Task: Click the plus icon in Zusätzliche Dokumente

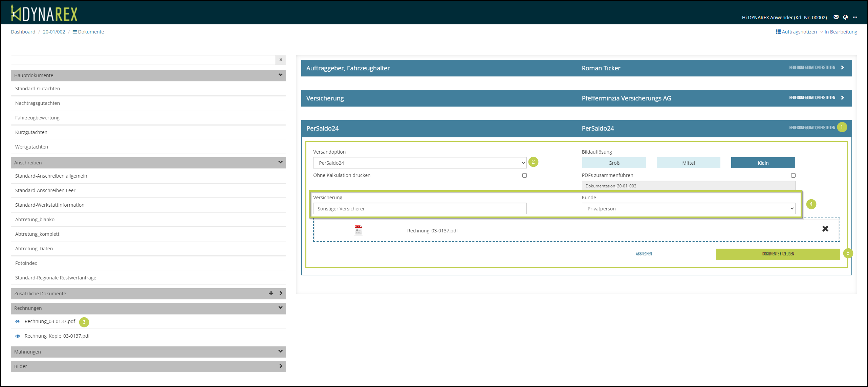Action: 271,293
